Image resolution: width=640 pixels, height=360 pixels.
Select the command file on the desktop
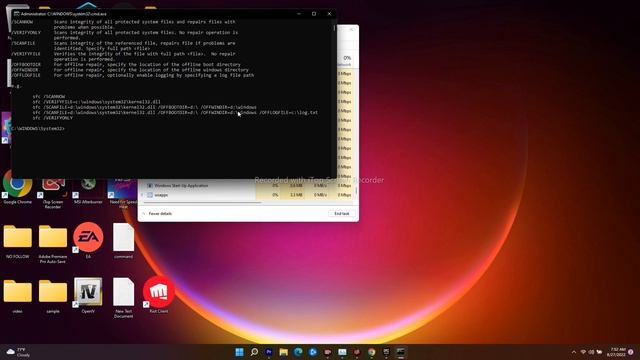[123, 241]
